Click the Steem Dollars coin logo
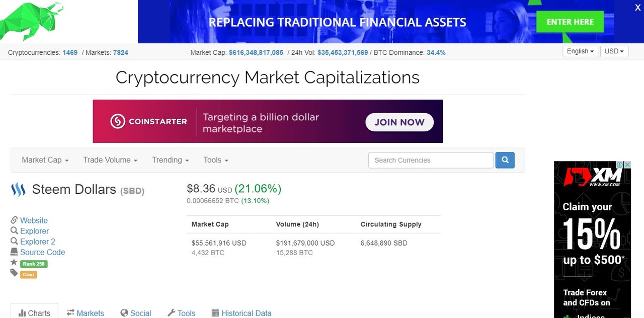644x318 pixels. tap(18, 190)
